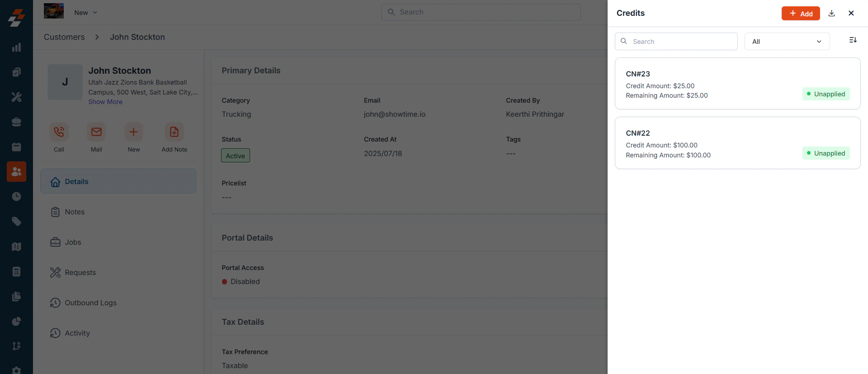Click the app logo icon in sidebar
This screenshot has width=868, height=374.
[16, 17]
